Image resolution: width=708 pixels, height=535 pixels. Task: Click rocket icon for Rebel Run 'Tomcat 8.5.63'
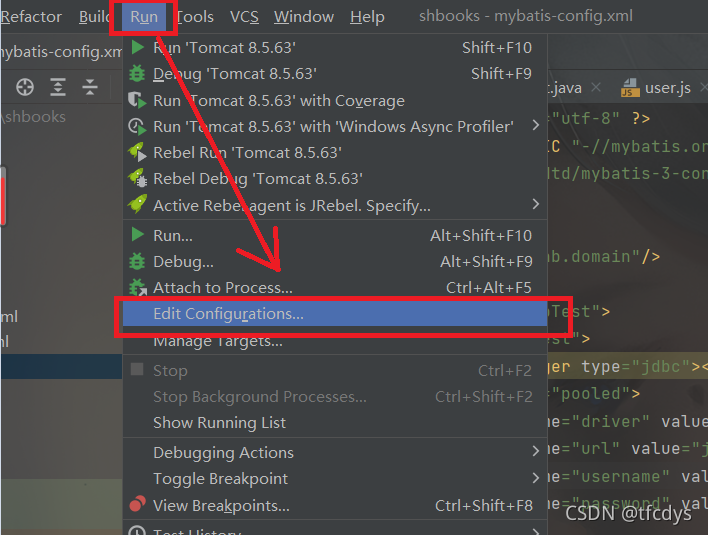pyautogui.click(x=137, y=153)
